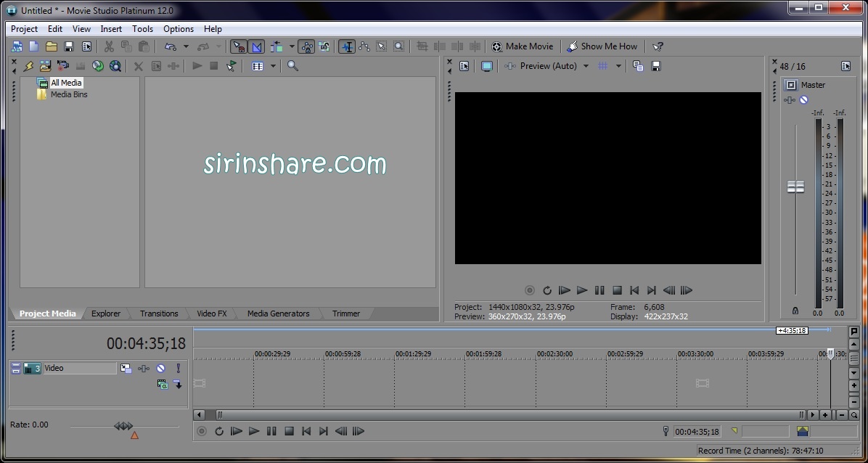This screenshot has width=868, height=463.
Task: Collapse the Project Media window arrow
Action: pyautogui.click(x=14, y=71)
